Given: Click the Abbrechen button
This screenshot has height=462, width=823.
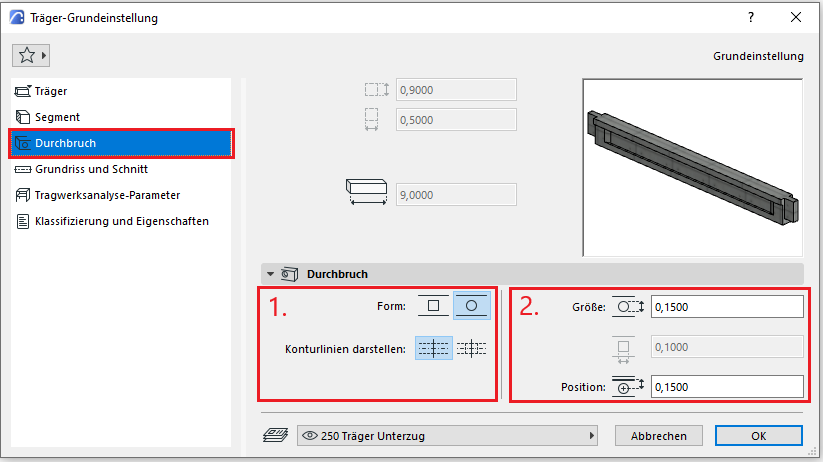Looking at the screenshot, I should click(x=658, y=436).
